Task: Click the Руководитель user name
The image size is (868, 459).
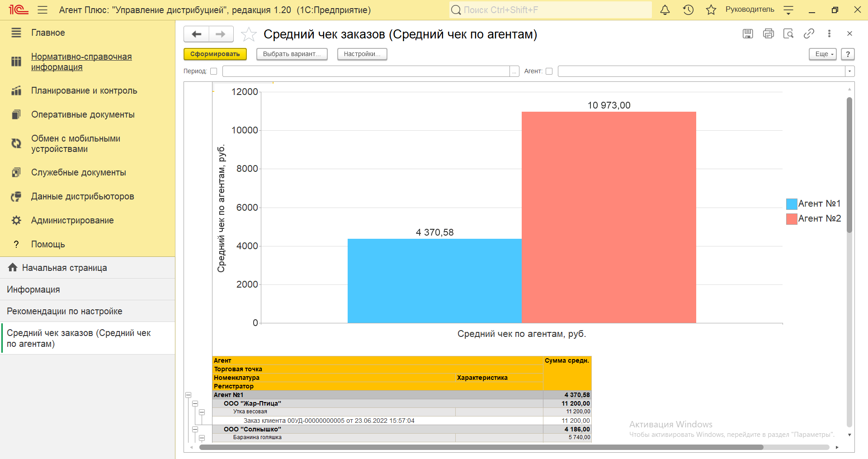Action: [x=750, y=9]
